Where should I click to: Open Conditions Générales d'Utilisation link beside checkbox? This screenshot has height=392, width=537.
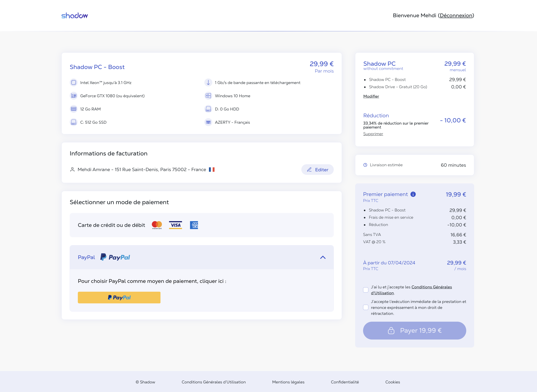tap(412, 290)
